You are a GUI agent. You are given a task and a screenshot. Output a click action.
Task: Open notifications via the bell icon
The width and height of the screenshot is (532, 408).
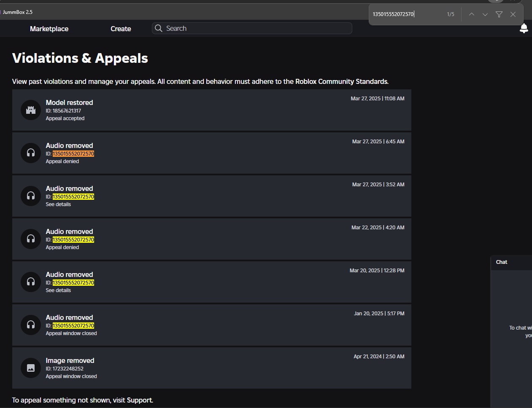tap(524, 28)
